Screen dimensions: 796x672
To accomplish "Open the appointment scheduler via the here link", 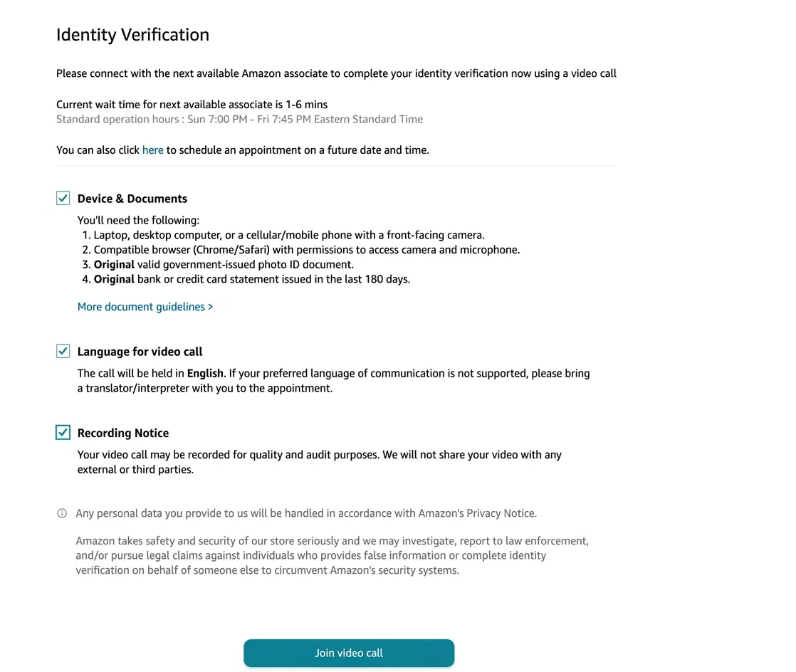I will pyautogui.click(x=152, y=149).
